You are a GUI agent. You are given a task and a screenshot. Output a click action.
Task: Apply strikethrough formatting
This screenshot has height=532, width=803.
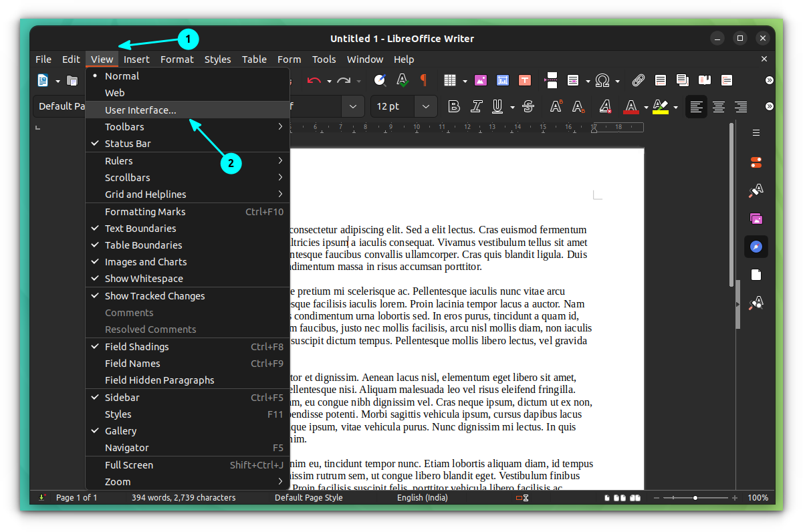click(528, 106)
